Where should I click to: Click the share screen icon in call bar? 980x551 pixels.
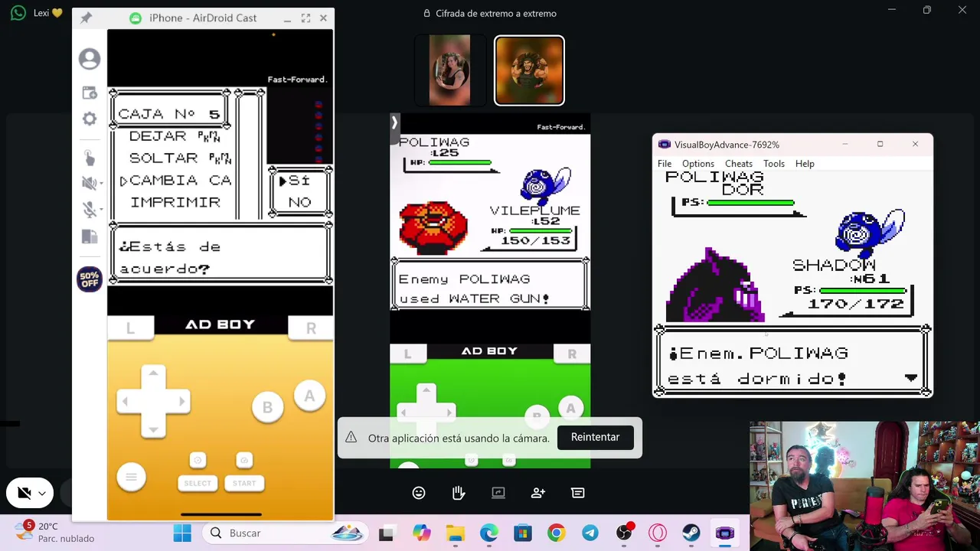pyautogui.click(x=498, y=493)
